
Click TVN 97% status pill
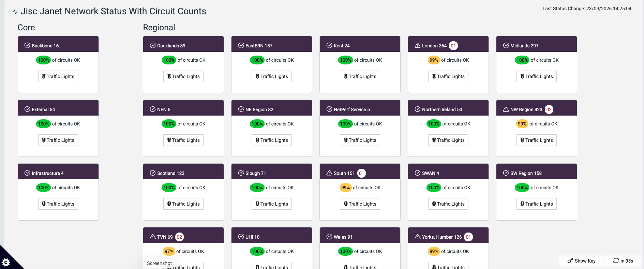point(169,251)
